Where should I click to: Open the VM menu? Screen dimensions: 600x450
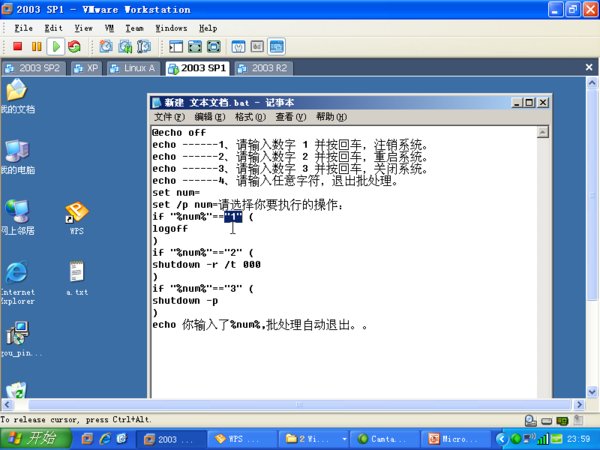[x=109, y=28]
